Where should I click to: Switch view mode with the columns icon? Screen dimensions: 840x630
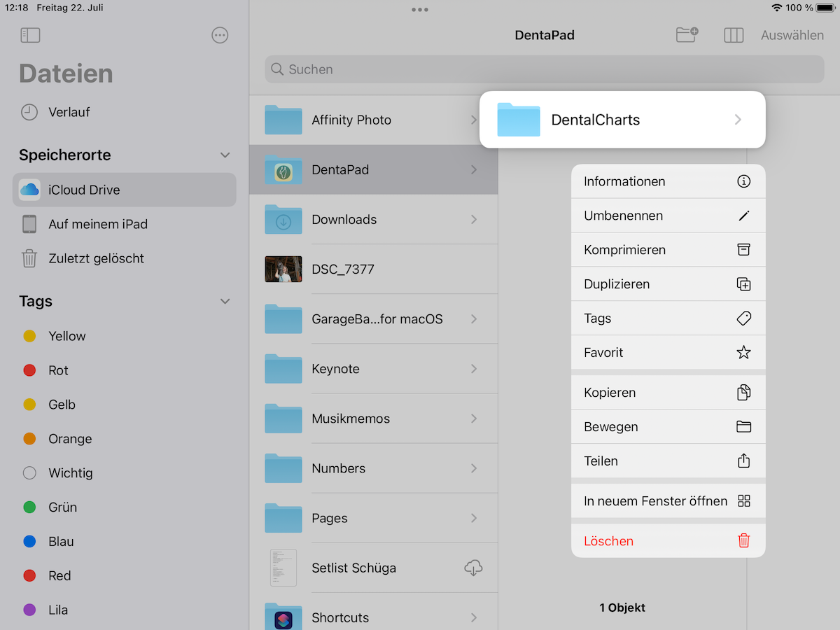(x=734, y=35)
